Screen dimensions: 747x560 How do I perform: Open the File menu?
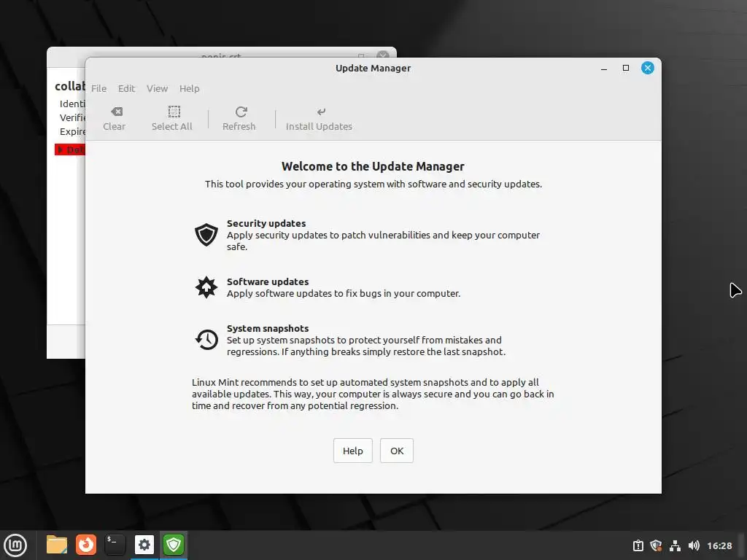(x=98, y=88)
